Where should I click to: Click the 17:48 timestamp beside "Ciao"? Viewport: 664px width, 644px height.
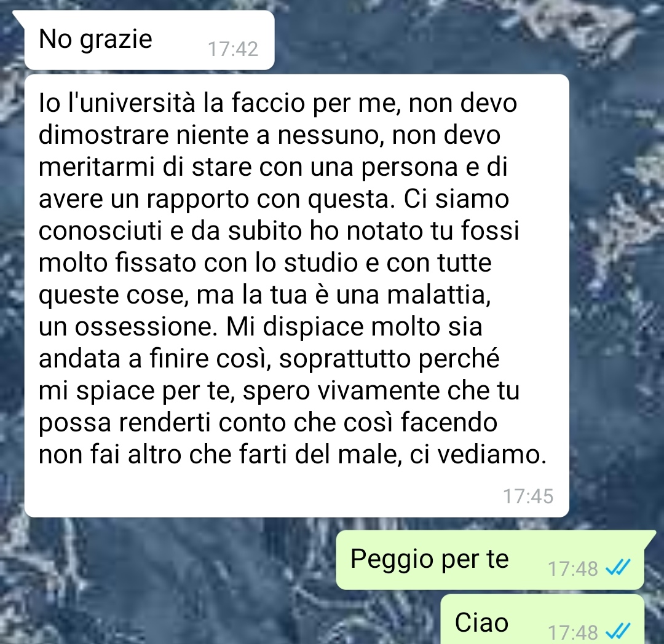coord(572,632)
